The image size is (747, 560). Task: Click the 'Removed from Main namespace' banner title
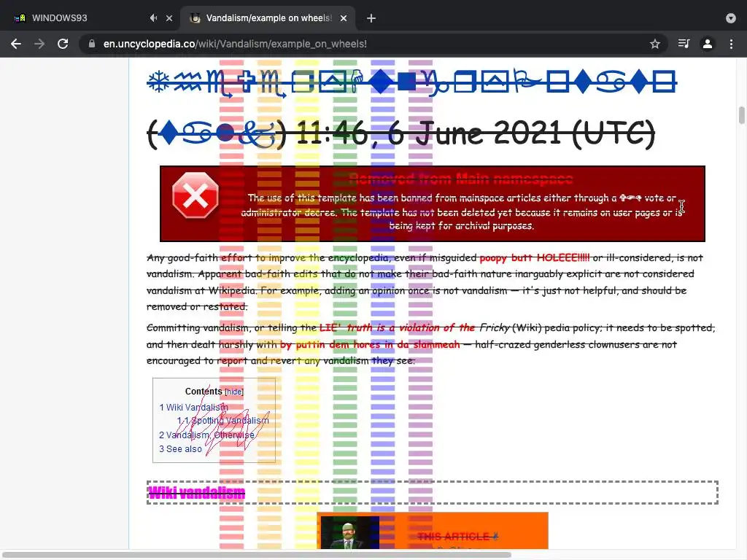pyautogui.click(x=461, y=179)
